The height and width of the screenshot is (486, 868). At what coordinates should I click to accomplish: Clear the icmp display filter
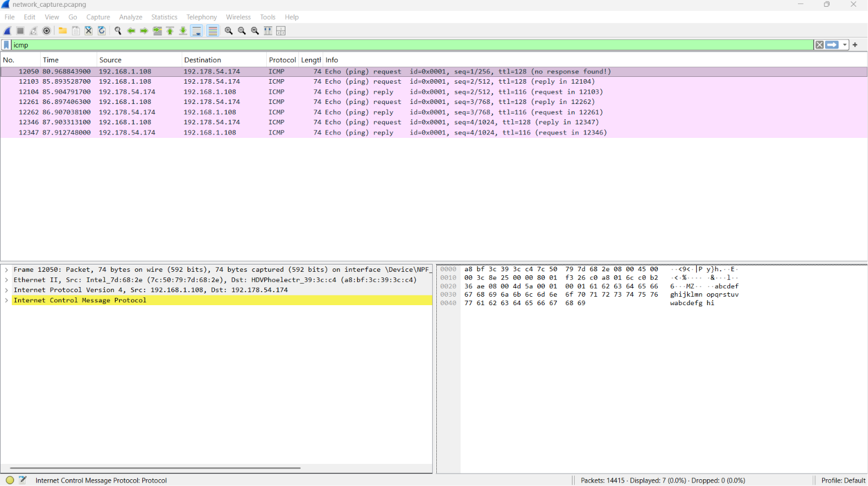coord(819,45)
